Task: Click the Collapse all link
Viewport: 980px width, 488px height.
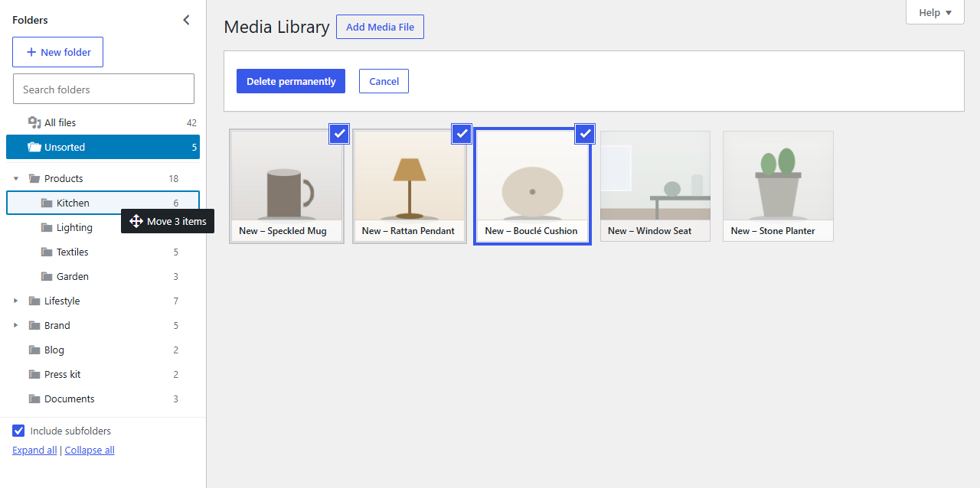Action: [90, 451]
